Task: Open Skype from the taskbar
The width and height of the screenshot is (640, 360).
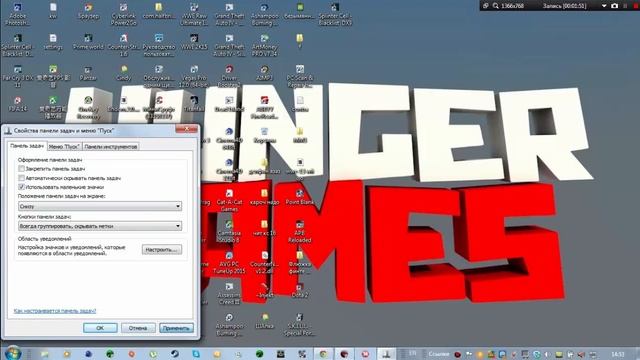Action: [196, 354]
